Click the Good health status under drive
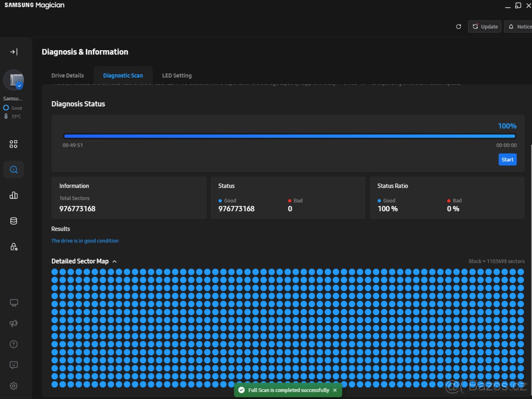The width and height of the screenshot is (532, 399). 16,108
